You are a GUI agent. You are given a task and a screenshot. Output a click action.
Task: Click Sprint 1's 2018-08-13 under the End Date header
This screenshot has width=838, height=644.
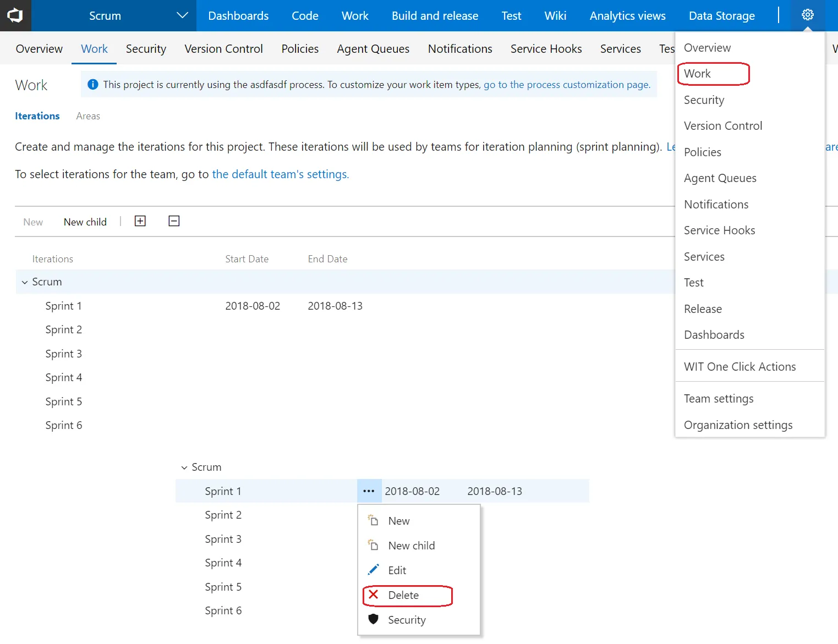point(335,306)
